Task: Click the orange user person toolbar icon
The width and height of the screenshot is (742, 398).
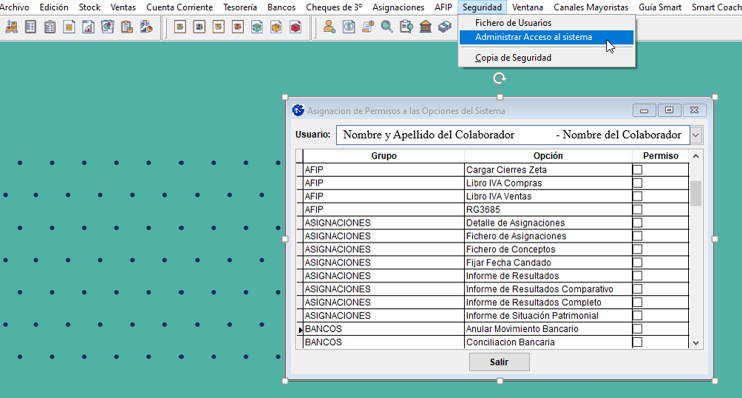Action: (x=329, y=27)
